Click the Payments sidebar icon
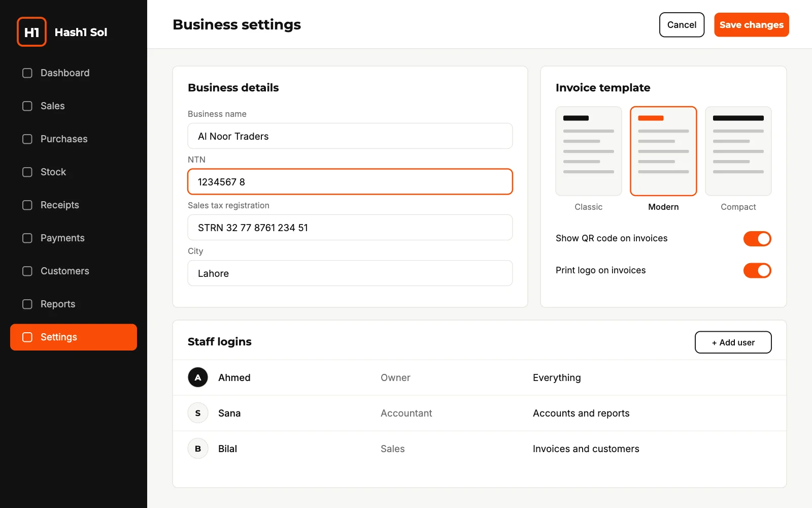 click(27, 238)
